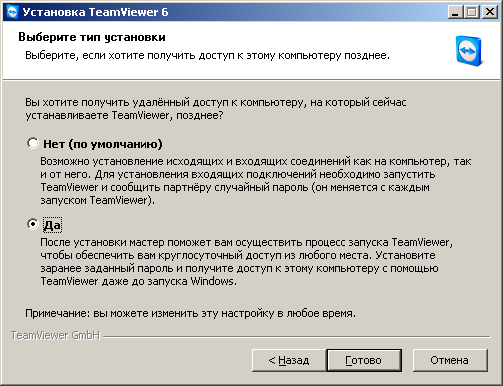Viewport: 503px width, 386px height.
Task: Click the description paragraph under 'Нет' option
Action: click(x=256, y=181)
